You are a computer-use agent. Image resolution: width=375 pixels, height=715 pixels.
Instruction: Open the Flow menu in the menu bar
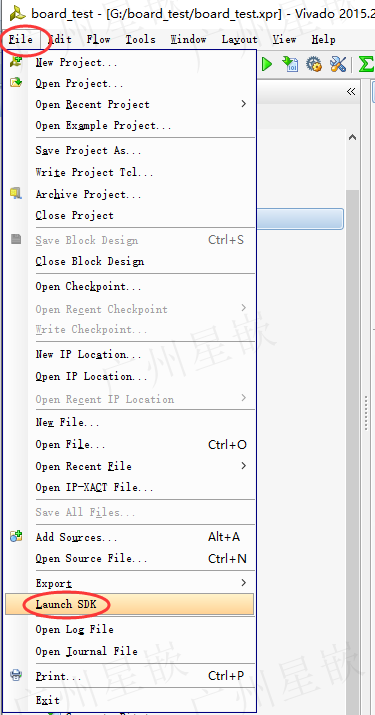pos(99,40)
